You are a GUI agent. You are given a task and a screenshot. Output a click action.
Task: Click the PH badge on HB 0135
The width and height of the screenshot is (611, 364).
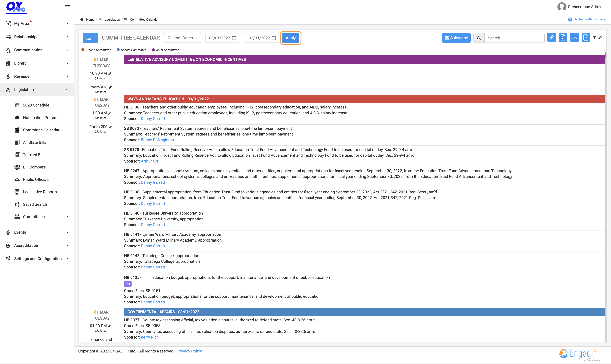tap(128, 284)
